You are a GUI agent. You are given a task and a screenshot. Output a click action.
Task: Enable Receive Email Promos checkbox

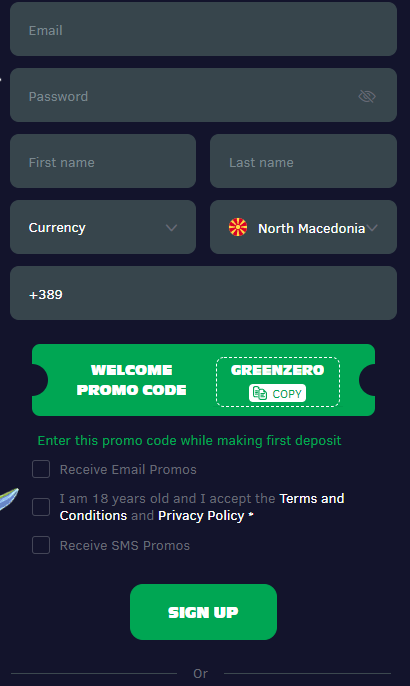(41, 469)
